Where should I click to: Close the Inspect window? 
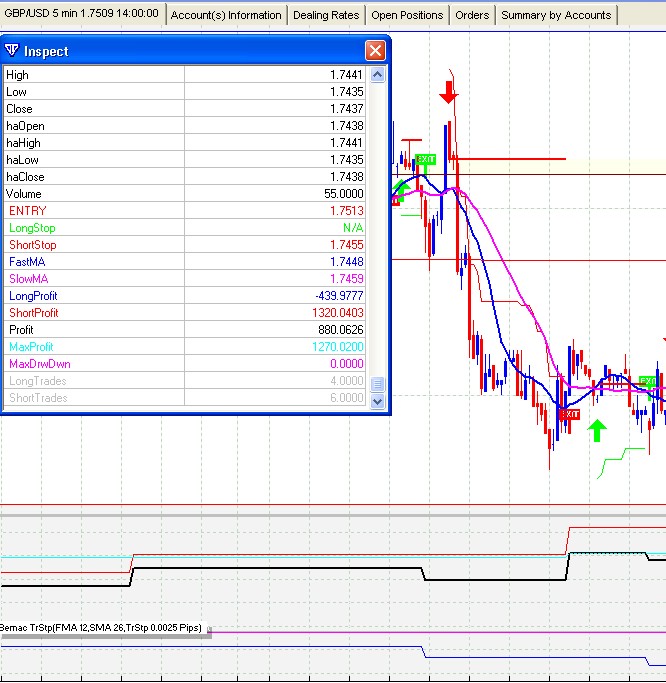coord(375,50)
